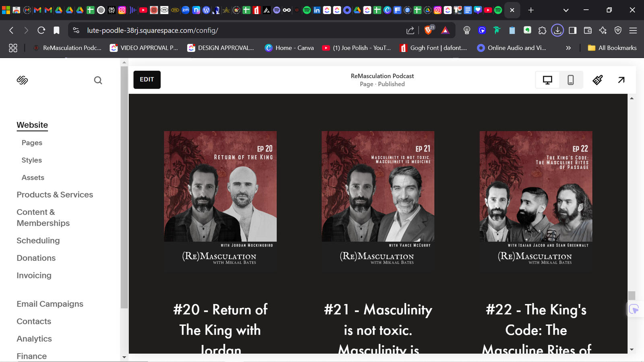The image size is (644, 362).
Task: Open the Extensions puzzle-piece menu
Action: [x=542, y=30]
